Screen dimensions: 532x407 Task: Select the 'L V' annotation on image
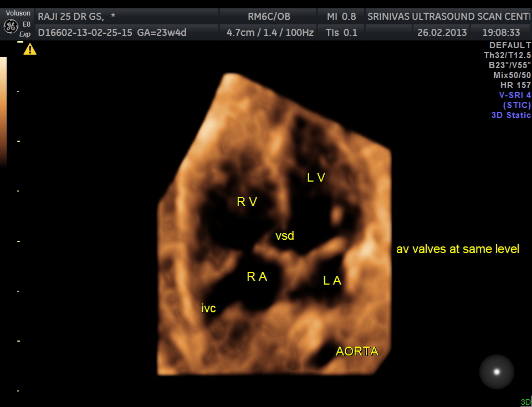pyautogui.click(x=316, y=177)
